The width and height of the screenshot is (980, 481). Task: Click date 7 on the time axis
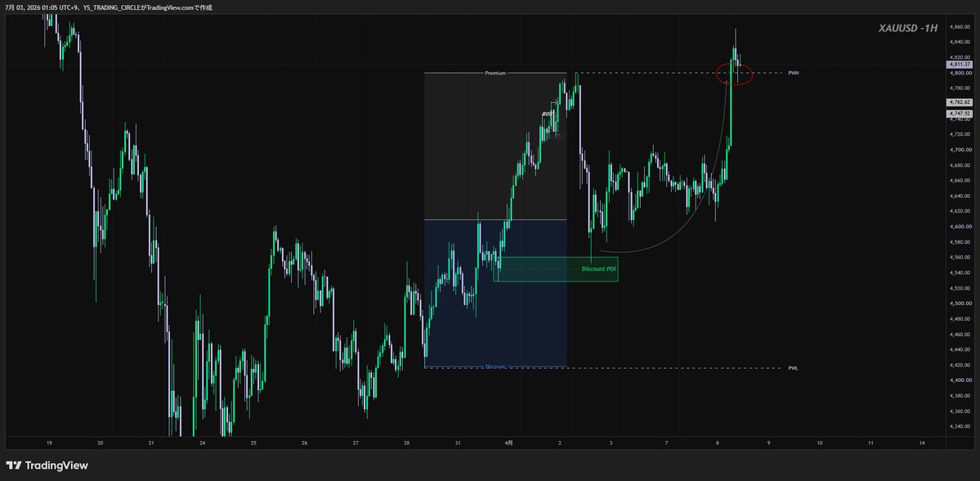point(666,443)
